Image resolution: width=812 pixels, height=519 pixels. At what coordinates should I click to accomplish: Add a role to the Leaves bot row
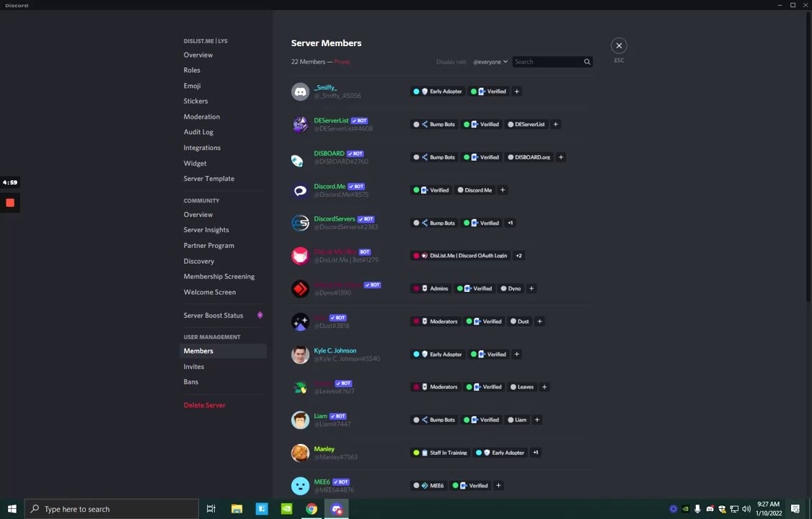544,387
